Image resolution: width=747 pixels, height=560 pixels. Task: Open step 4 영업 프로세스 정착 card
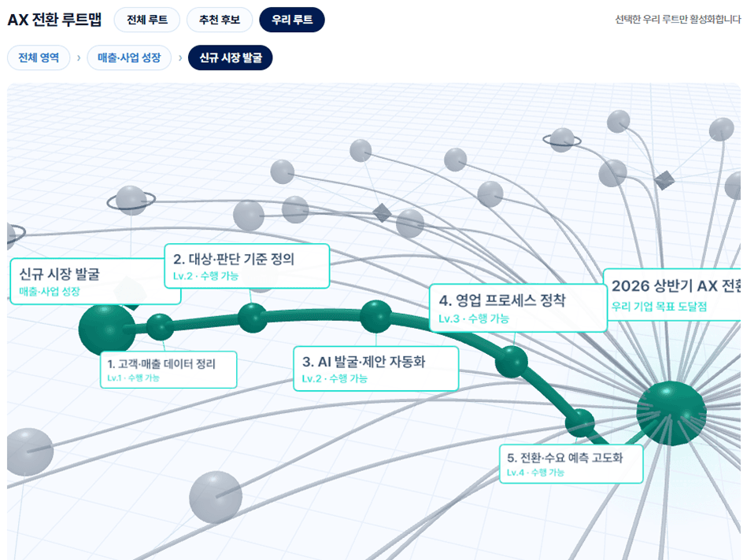[518, 308]
